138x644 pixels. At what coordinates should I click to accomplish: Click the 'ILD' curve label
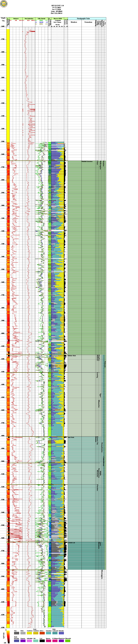point(28,20)
